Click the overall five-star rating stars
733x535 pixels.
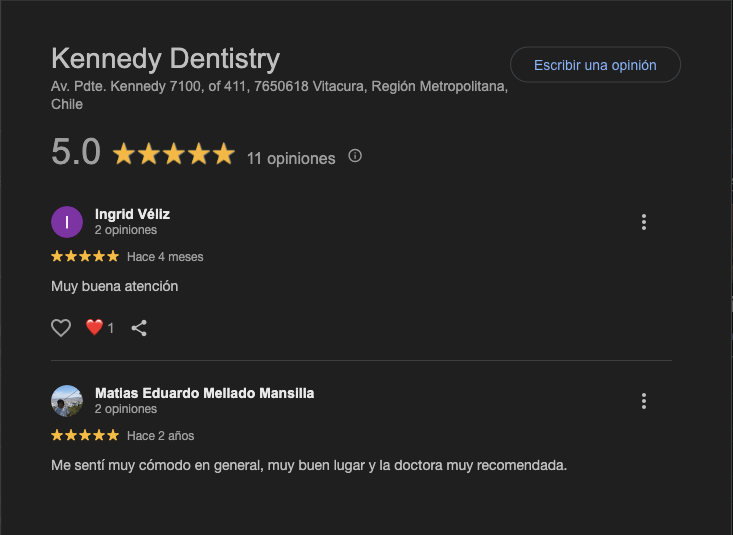pos(173,154)
